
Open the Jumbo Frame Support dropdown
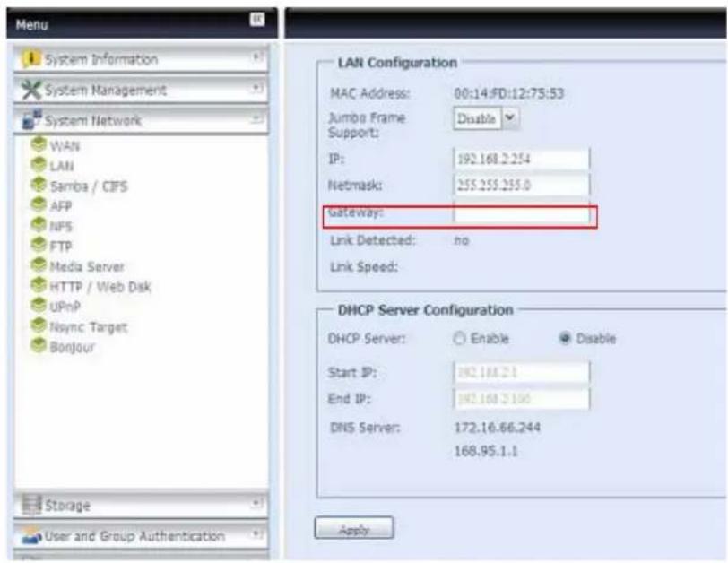(x=510, y=118)
